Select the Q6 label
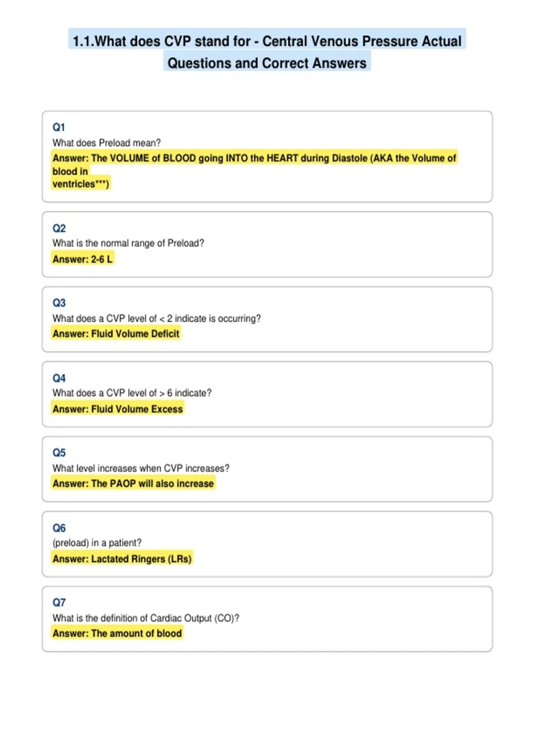The height and width of the screenshot is (756, 534). [x=59, y=528]
